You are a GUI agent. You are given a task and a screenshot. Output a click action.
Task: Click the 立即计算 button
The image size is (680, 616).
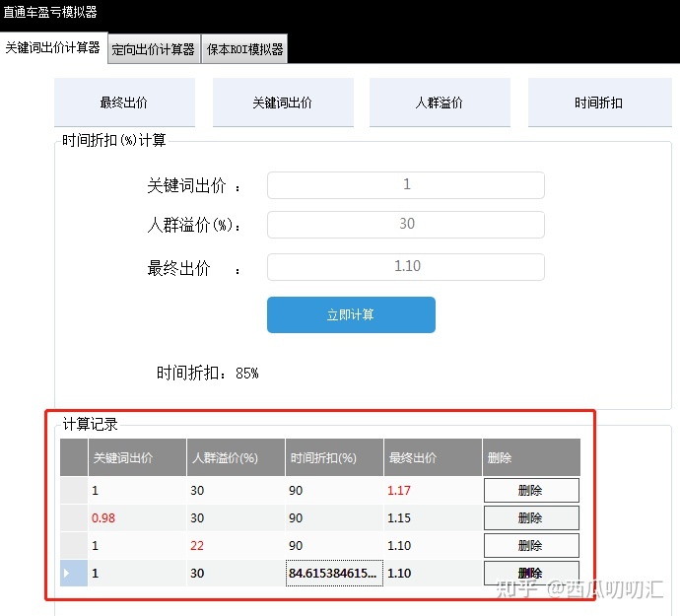[x=351, y=315]
